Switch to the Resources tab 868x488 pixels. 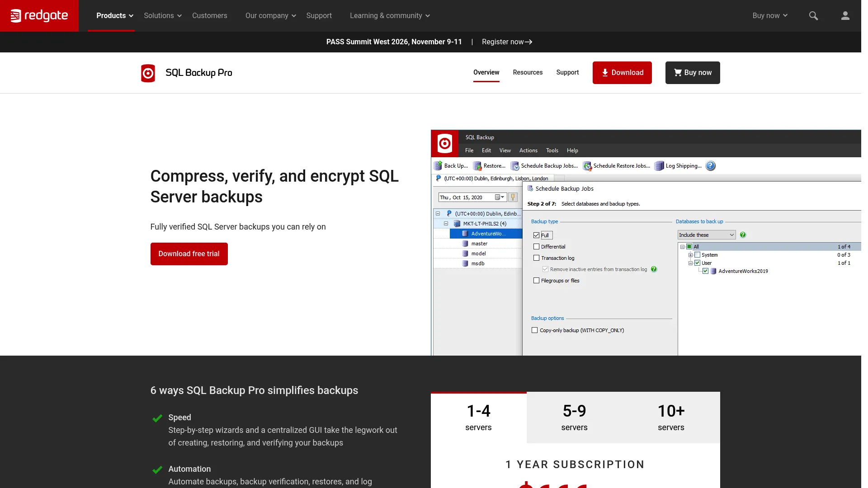pos(528,72)
